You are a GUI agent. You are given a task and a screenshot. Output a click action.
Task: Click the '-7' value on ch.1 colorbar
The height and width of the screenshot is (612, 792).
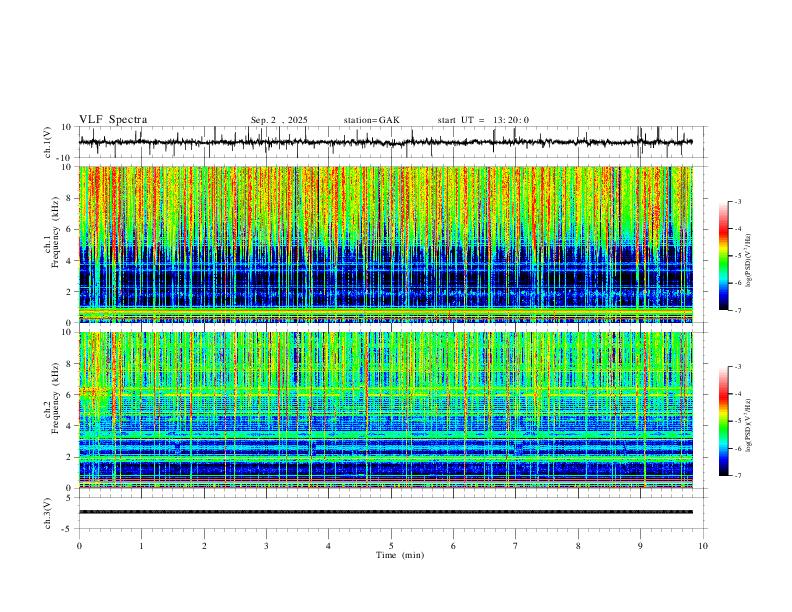[738, 310]
